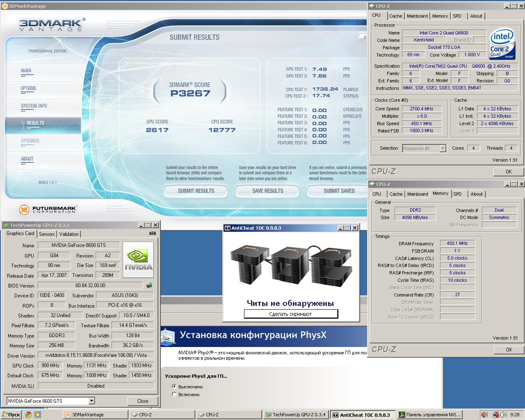Click the Driver Version field in GPU-Z

click(96, 355)
